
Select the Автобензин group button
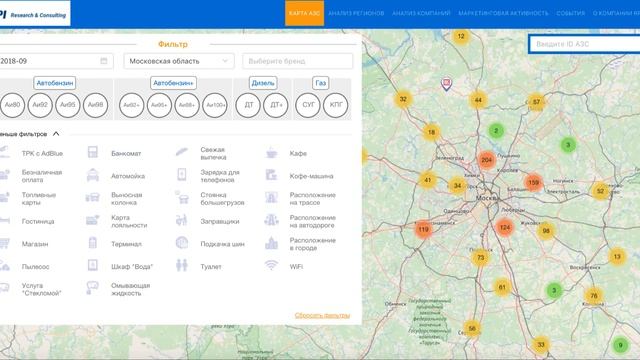(x=55, y=83)
